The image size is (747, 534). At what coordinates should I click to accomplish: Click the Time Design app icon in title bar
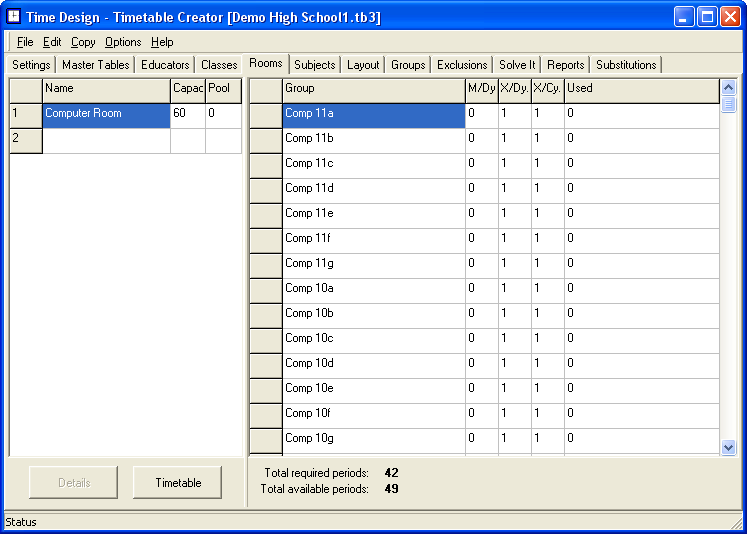[x=15, y=17]
